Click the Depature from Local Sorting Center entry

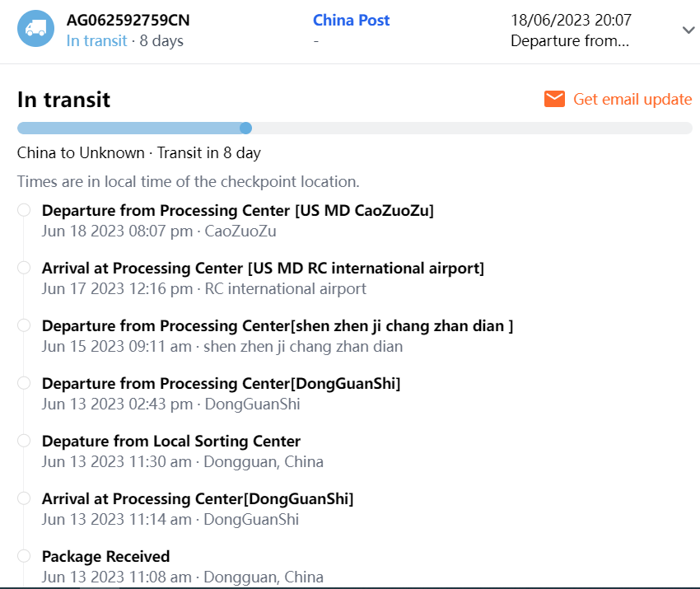click(x=171, y=441)
